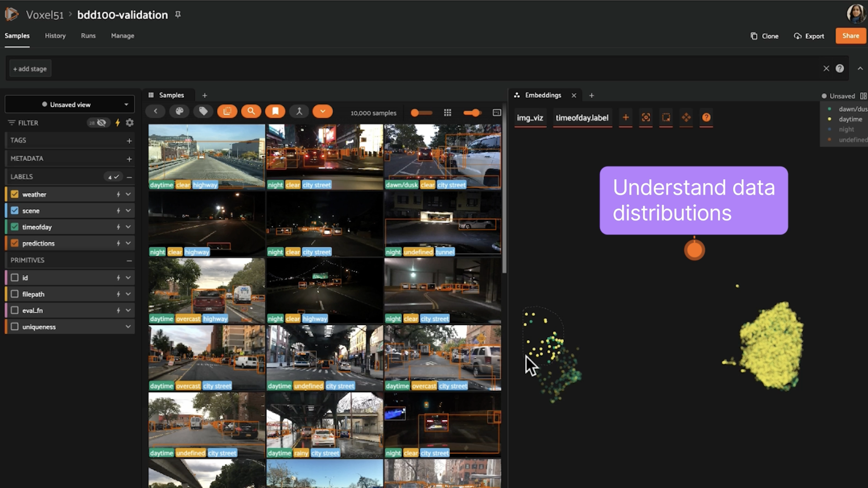Open timeofday.label color-by selector
The image size is (868, 488).
[x=582, y=118]
